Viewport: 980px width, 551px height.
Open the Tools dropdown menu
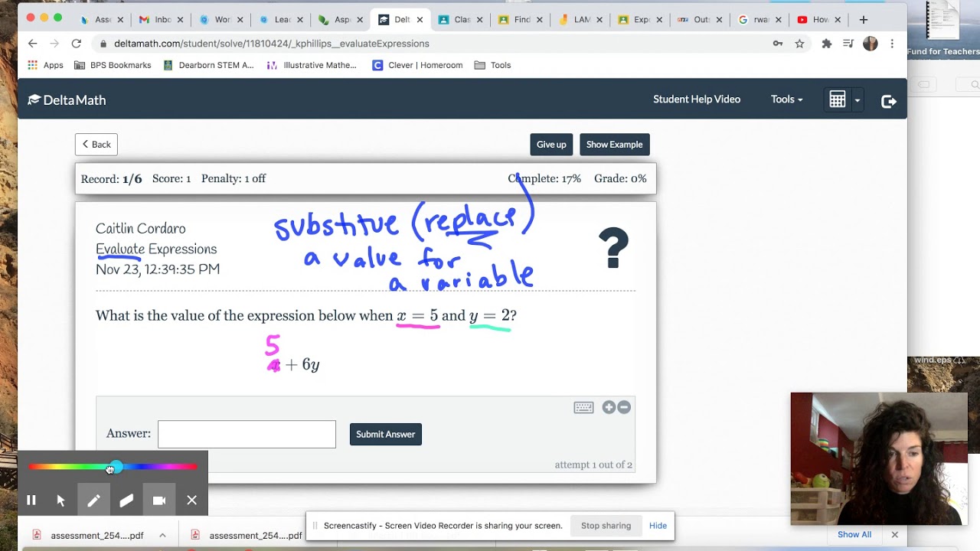786,99
